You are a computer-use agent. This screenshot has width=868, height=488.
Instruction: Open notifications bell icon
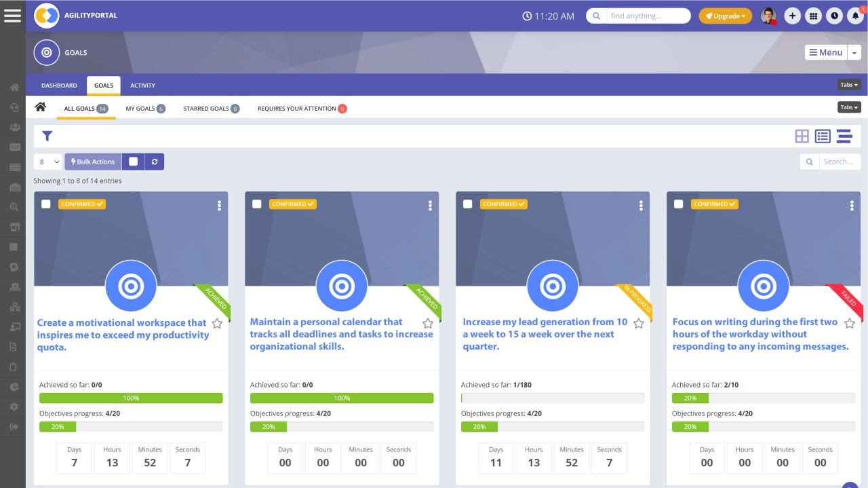[x=855, y=16]
